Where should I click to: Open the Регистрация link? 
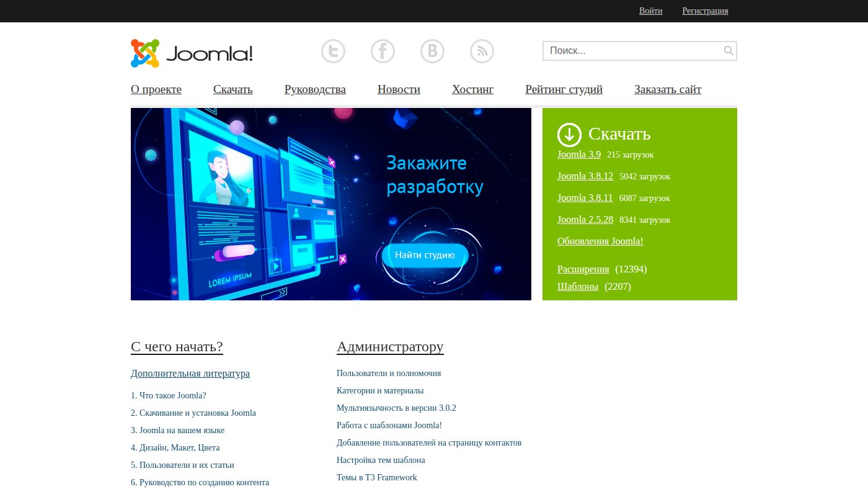705,11
